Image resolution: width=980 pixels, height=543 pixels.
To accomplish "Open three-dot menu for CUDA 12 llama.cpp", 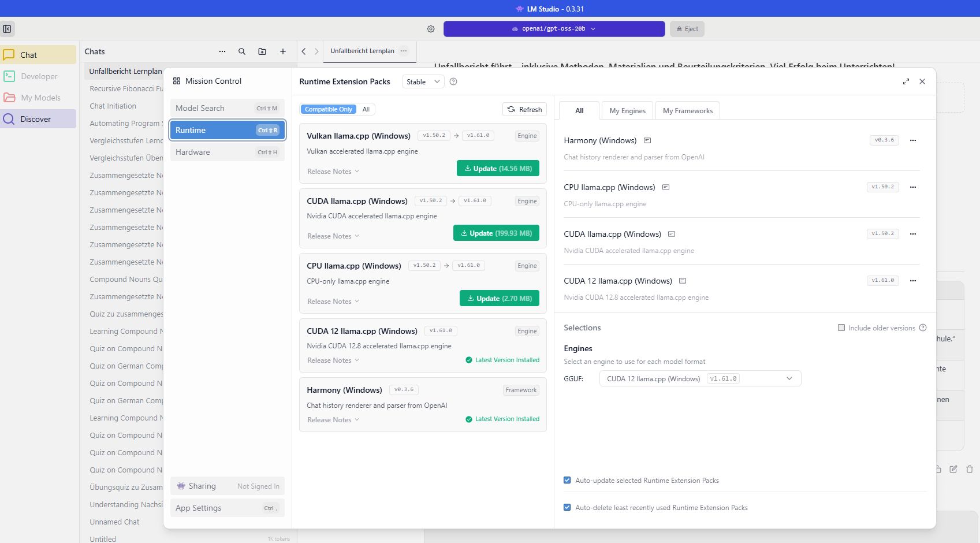I will [913, 281].
